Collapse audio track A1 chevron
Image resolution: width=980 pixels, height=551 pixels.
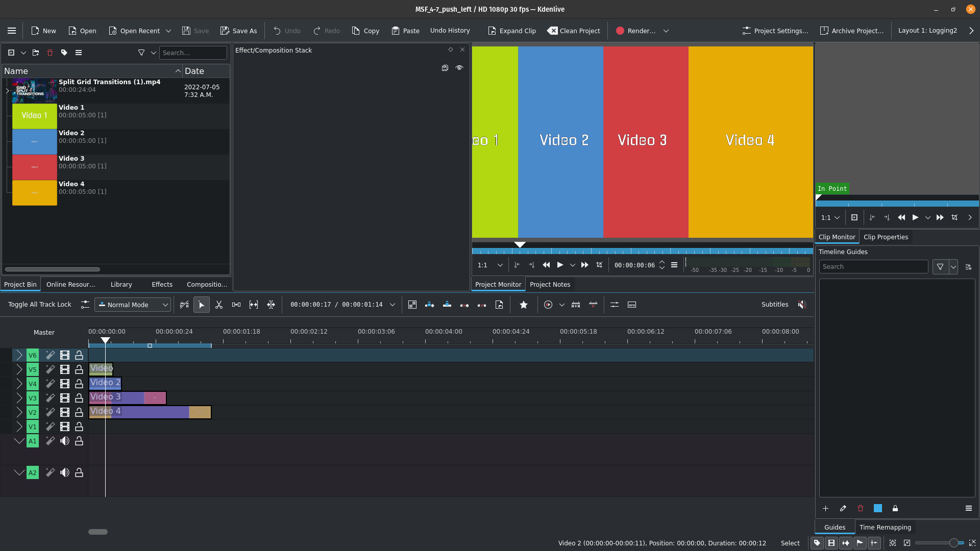[x=19, y=441]
